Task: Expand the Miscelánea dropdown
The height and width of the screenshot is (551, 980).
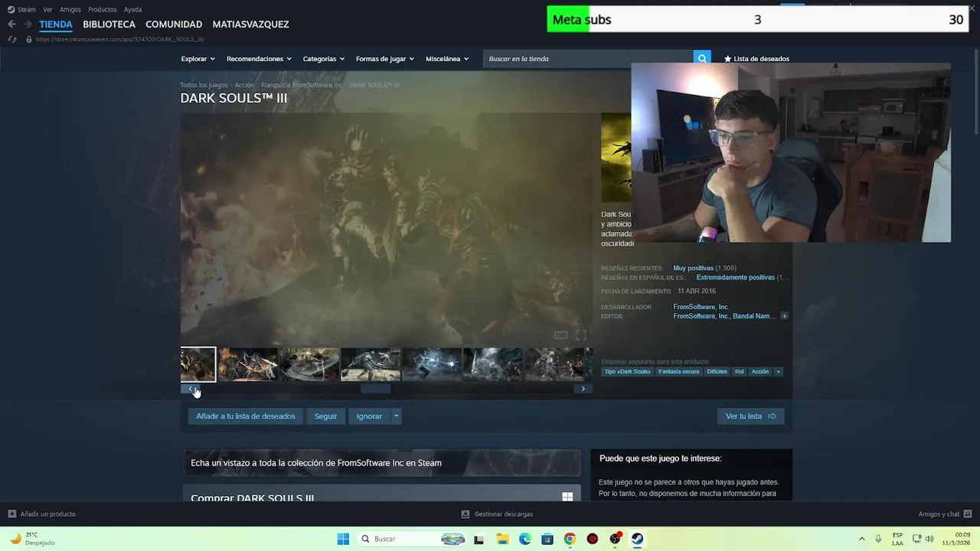Action: [447, 59]
